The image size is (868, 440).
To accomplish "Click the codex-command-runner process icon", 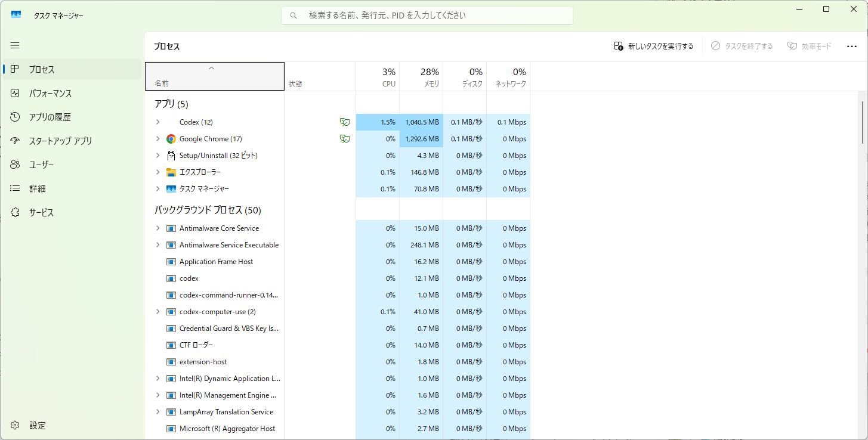I will click(x=171, y=295).
